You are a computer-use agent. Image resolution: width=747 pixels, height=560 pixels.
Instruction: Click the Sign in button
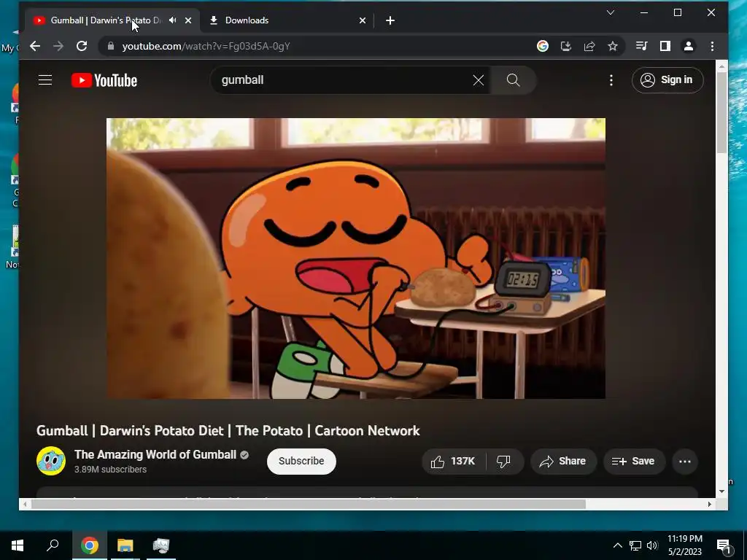[667, 80]
